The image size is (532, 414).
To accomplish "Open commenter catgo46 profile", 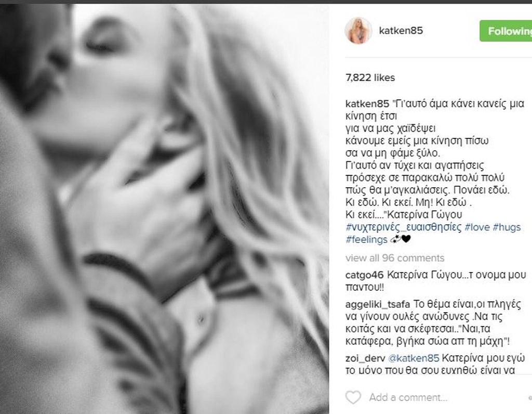I will point(364,275).
